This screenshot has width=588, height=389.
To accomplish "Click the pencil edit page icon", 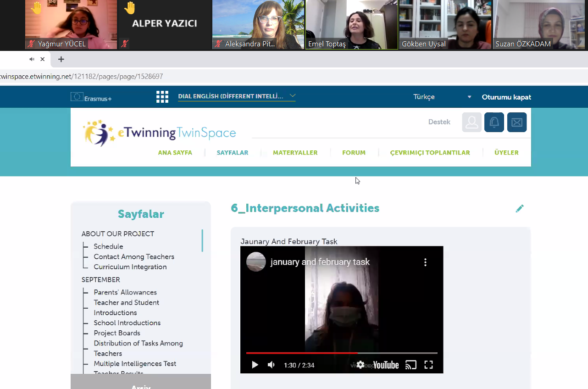I will [x=519, y=209].
